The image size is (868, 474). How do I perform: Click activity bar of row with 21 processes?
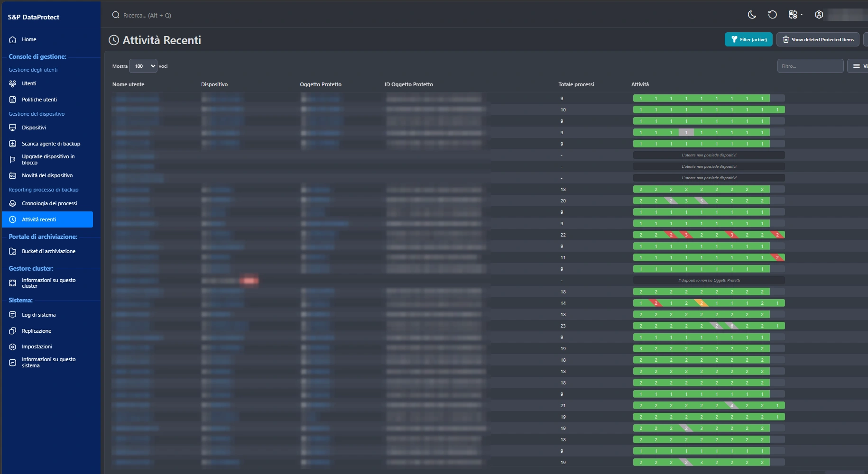pos(709,405)
